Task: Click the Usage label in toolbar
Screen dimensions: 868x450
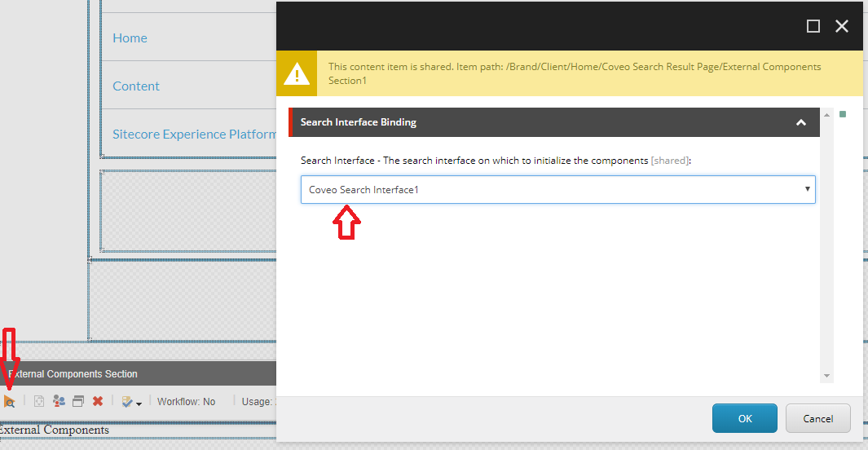Action: point(258,402)
